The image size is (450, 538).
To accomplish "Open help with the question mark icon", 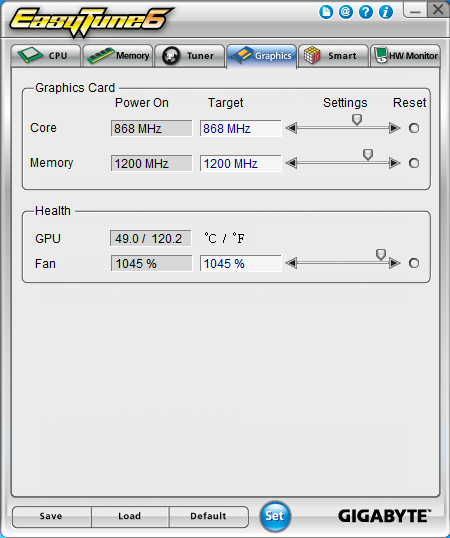I will point(366,12).
